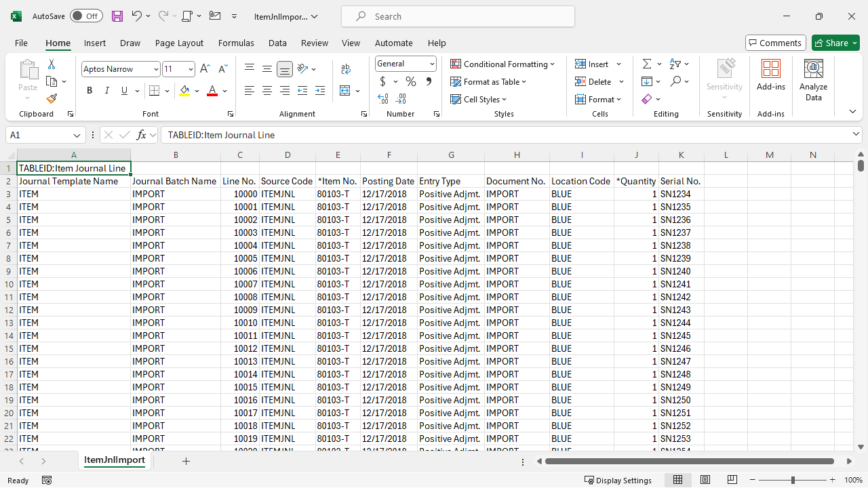Apply bold formatting from the Font group
This screenshot has height=488, width=868.
[89, 90]
